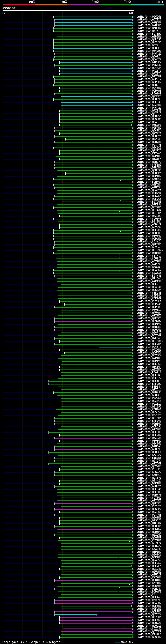Select the query name AV565061

(10, 8)
